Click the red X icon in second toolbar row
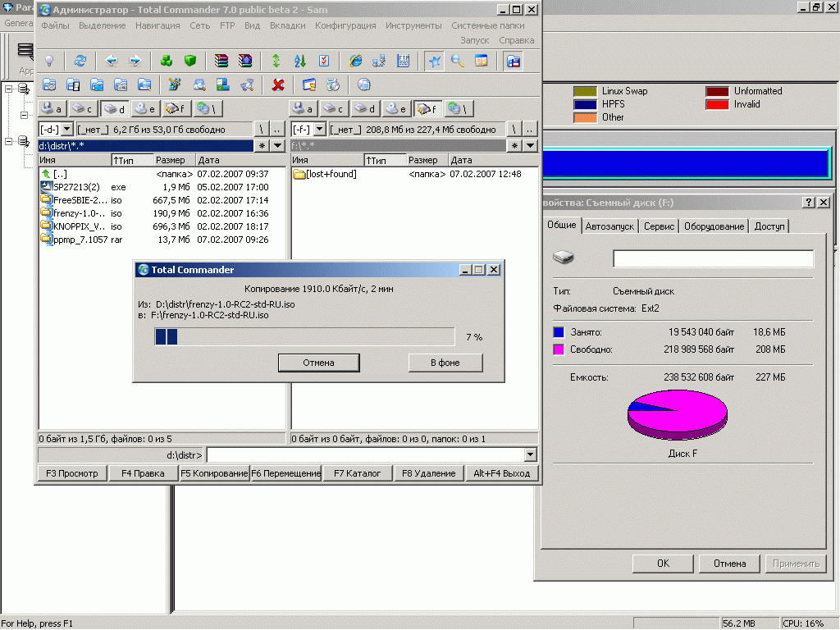The height and width of the screenshot is (630, 840). coord(277,84)
